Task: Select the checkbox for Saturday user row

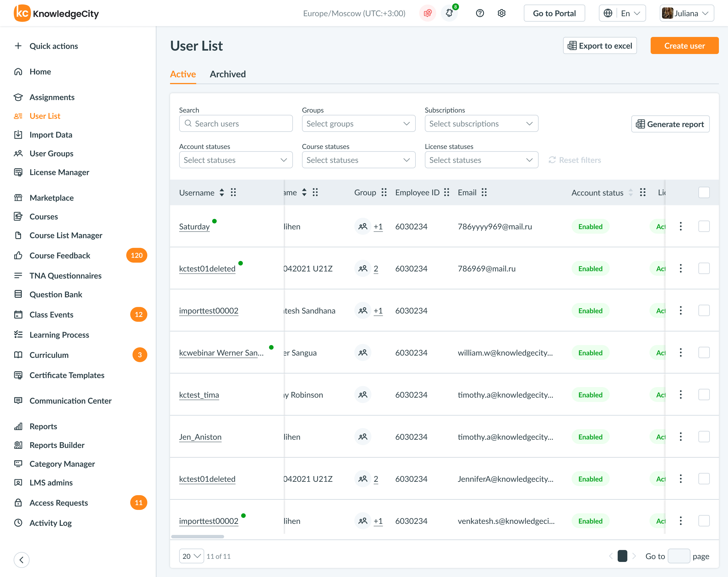Action: 704,227
